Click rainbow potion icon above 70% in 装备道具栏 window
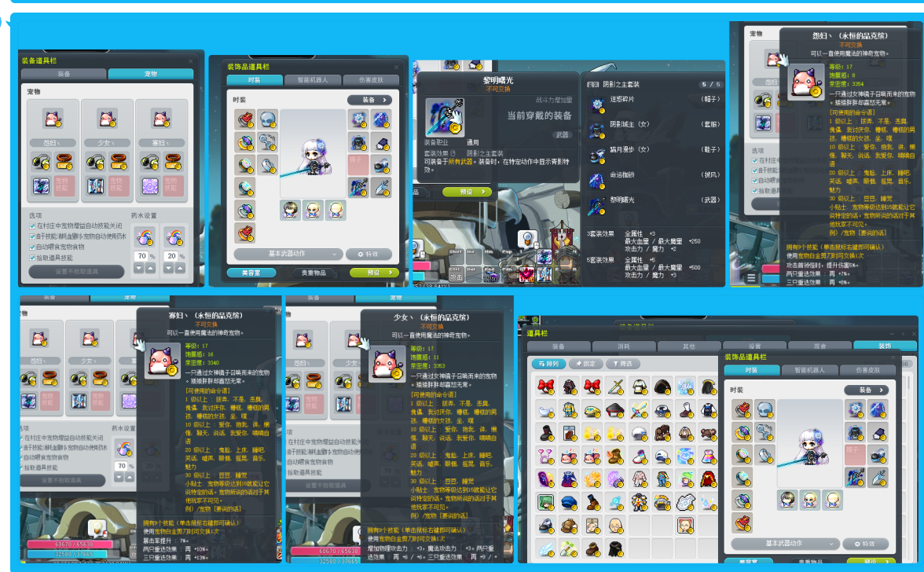Screen dimensions: 924x572 tap(145, 236)
